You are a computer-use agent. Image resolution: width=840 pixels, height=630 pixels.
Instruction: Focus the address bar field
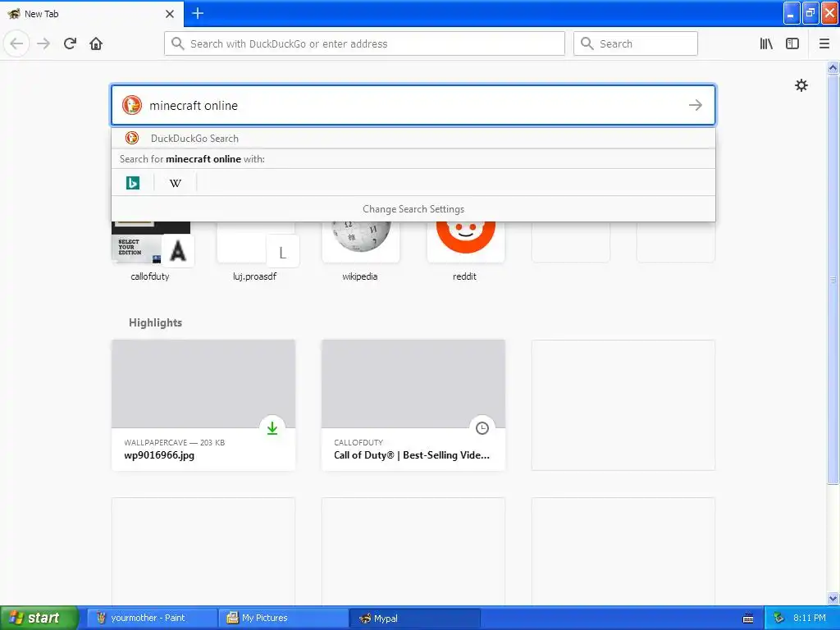[x=364, y=43]
